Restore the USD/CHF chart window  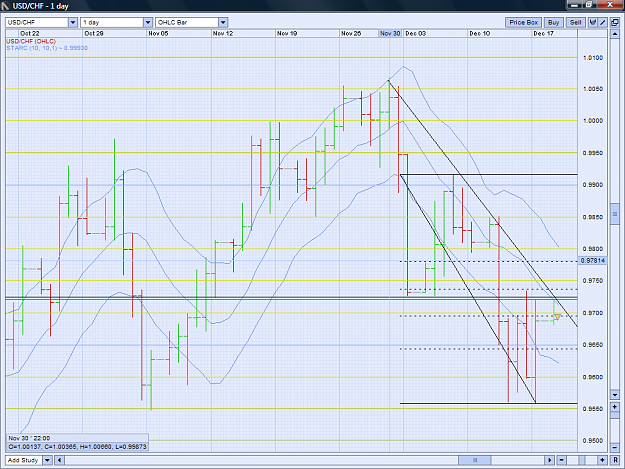[589, 5]
